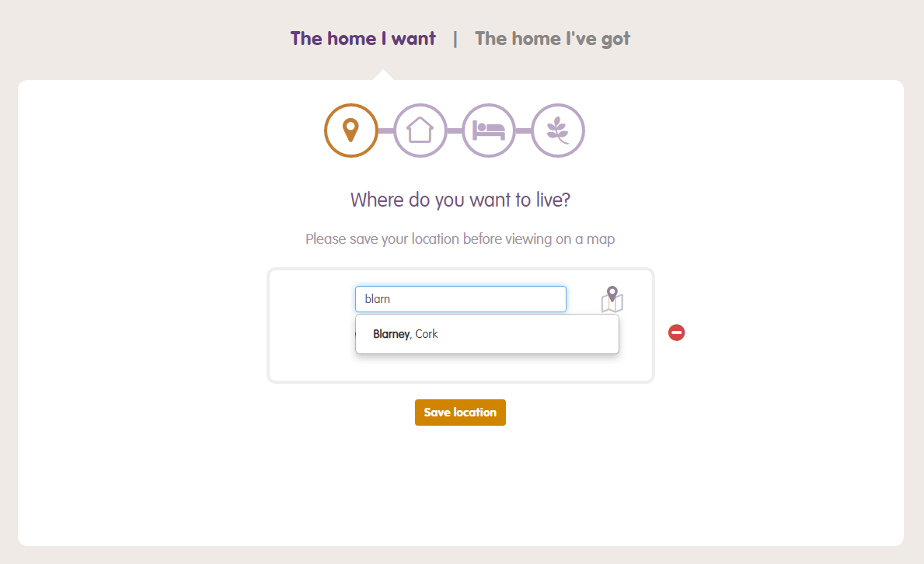Go to the house type step icon
Viewport: 924px width, 564px height.
tap(420, 131)
